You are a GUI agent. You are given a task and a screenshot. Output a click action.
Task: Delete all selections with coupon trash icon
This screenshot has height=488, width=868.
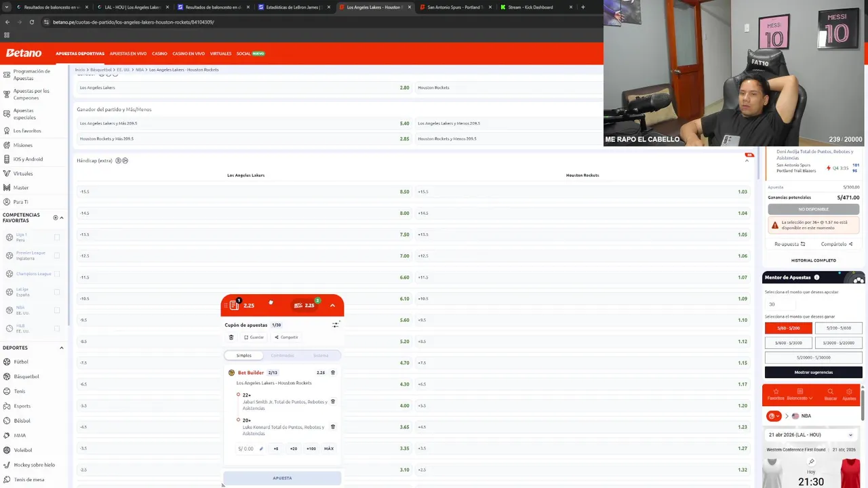coord(231,338)
